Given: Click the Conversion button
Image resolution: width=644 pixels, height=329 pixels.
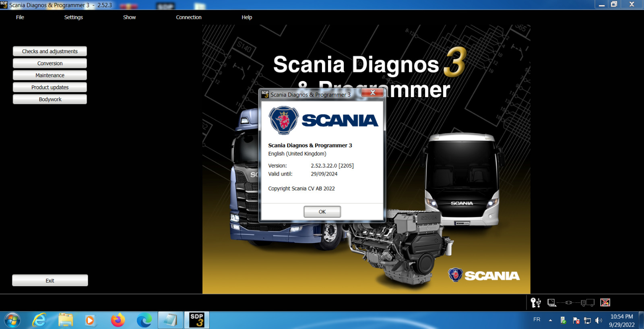Looking at the screenshot, I should click(x=50, y=63).
